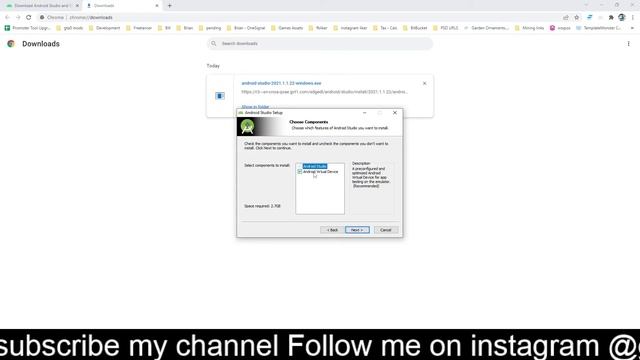Viewport: 640px width, 360px height.
Task: Open the PSD URLS bookmarks folder
Action: pyautogui.click(x=445, y=28)
